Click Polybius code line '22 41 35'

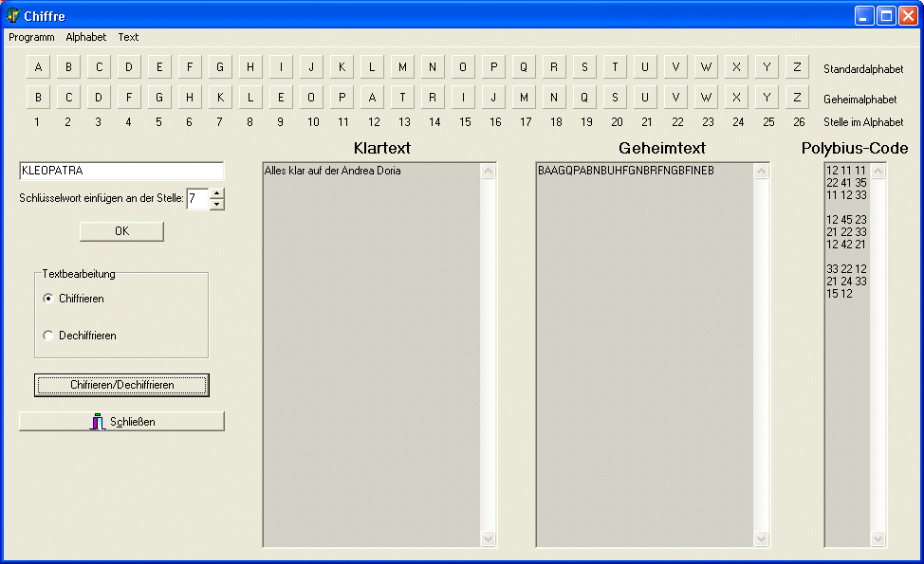pos(846,183)
